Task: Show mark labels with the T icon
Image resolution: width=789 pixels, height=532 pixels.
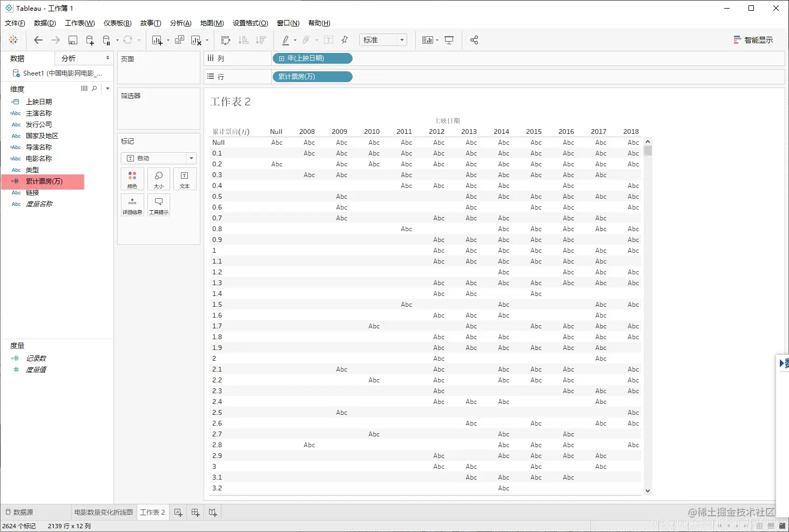Action: 328,40
